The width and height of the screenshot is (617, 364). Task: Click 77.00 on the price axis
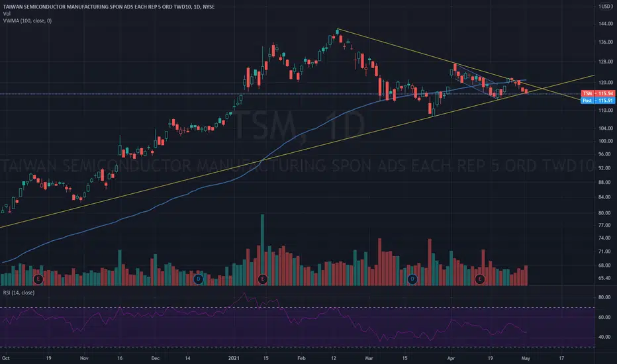point(606,226)
